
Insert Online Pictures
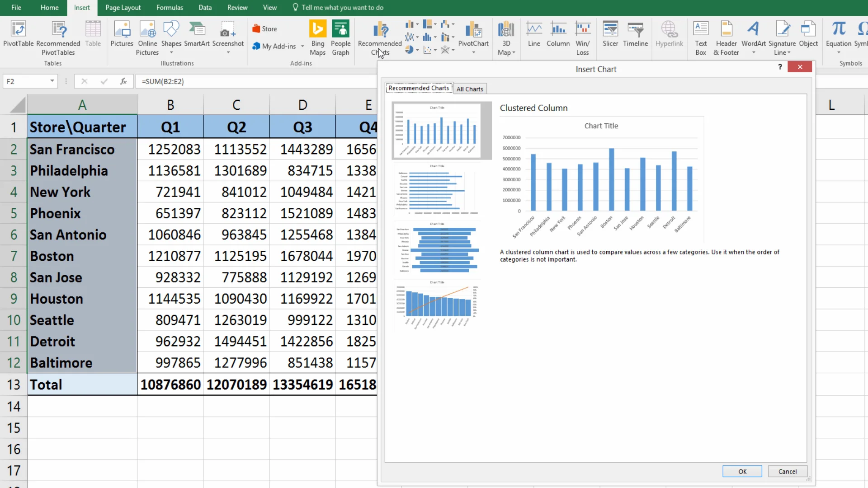147,30
